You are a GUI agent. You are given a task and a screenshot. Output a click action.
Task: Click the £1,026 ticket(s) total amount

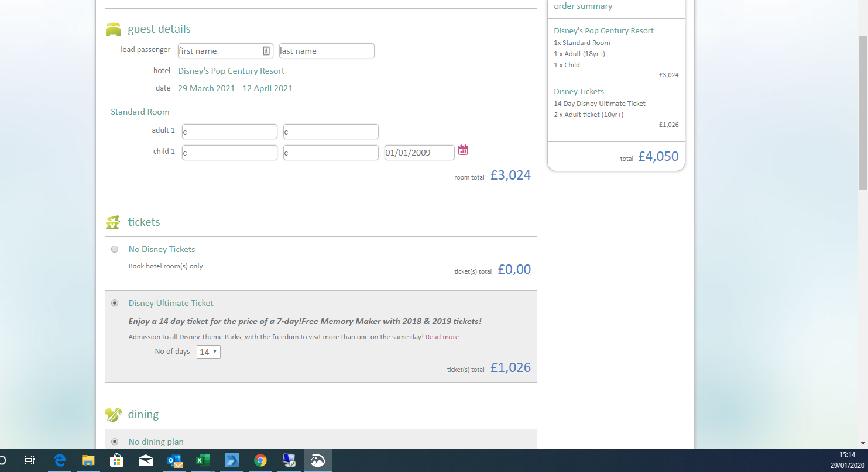click(x=510, y=367)
